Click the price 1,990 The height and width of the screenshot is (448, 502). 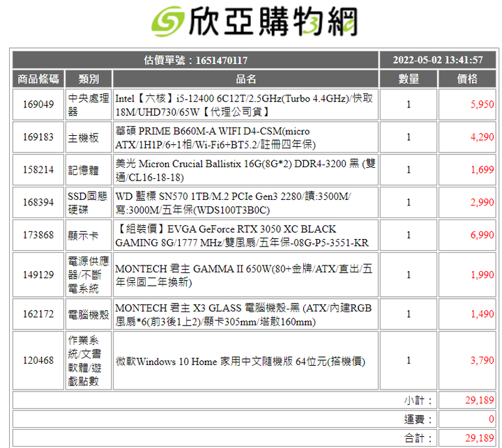click(482, 275)
